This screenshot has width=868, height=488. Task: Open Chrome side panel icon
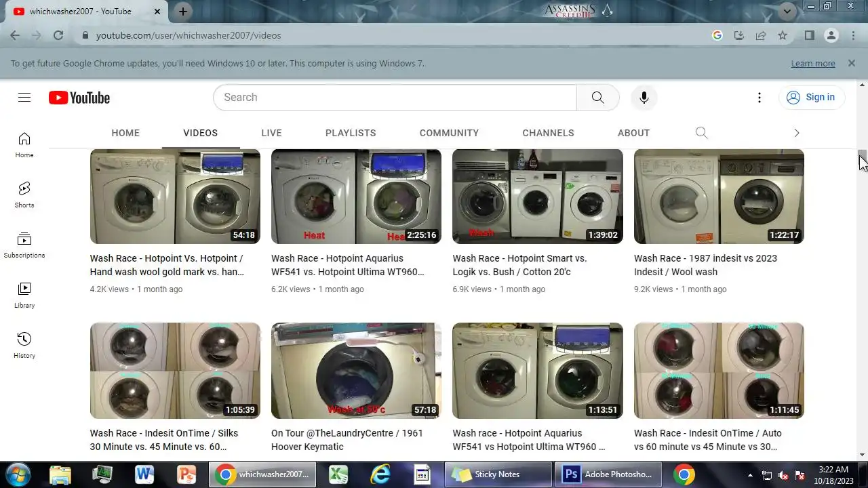[x=809, y=35]
